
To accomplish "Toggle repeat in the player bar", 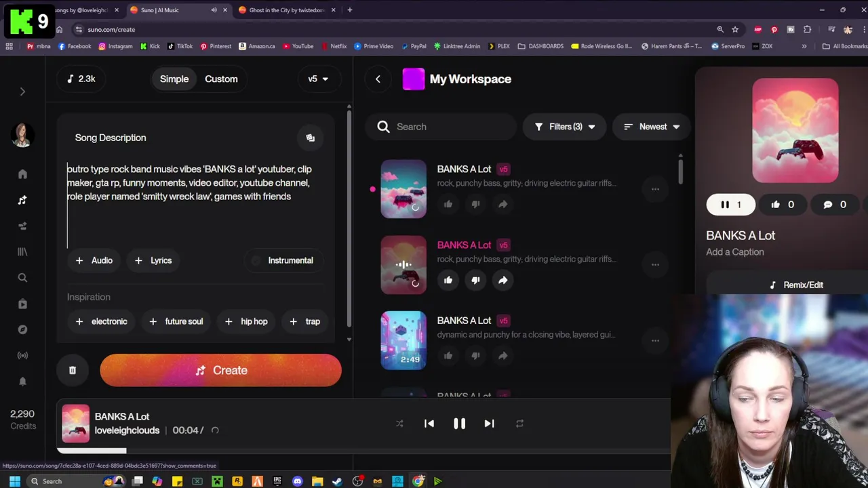I will [x=519, y=424].
